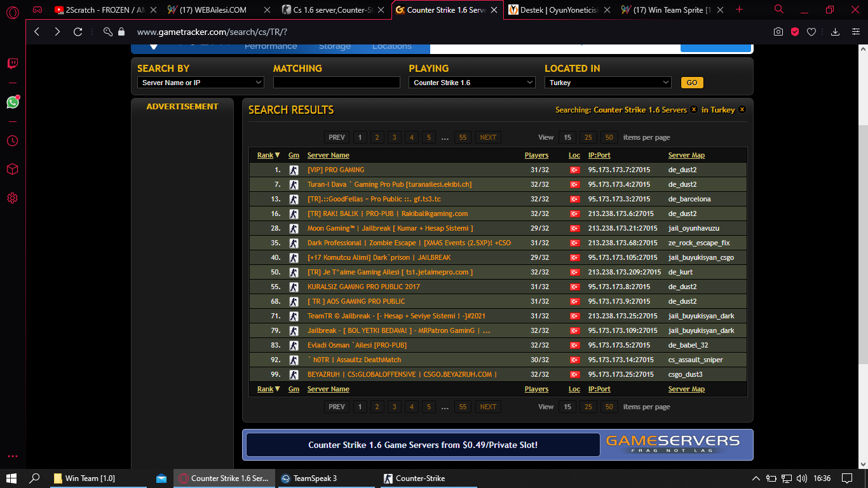The width and height of the screenshot is (868, 488).
Task: Open Windows Start menu
Action: click(x=11, y=478)
